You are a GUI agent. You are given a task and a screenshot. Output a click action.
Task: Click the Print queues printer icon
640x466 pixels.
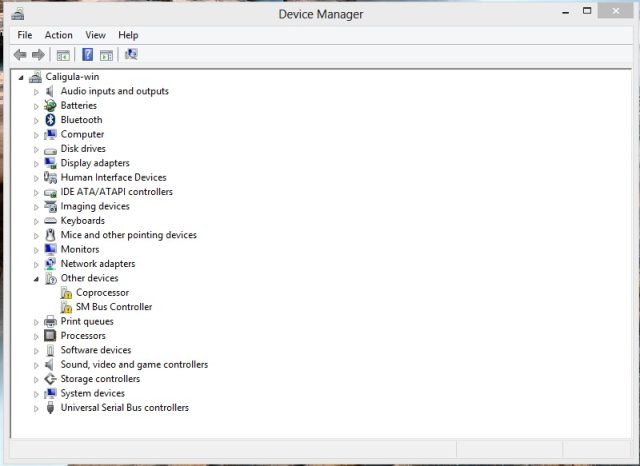[50, 322]
